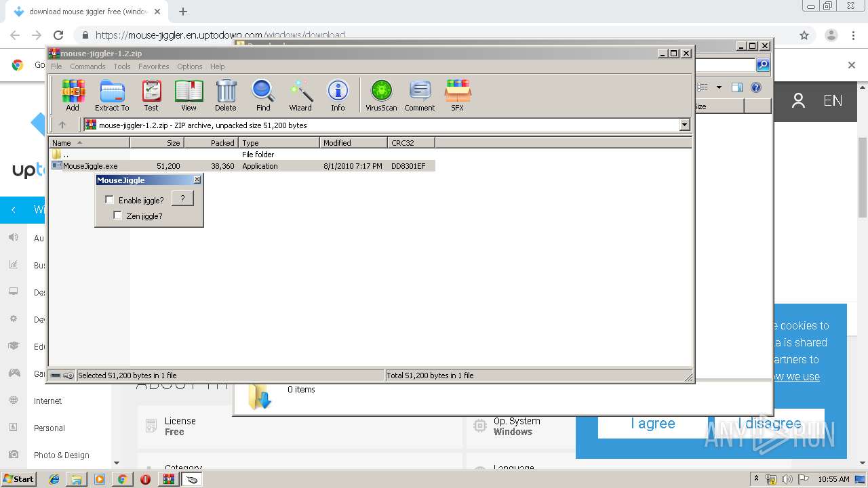This screenshot has width=868, height=488.
Task: Bookmark this page with the star
Action: [804, 35]
